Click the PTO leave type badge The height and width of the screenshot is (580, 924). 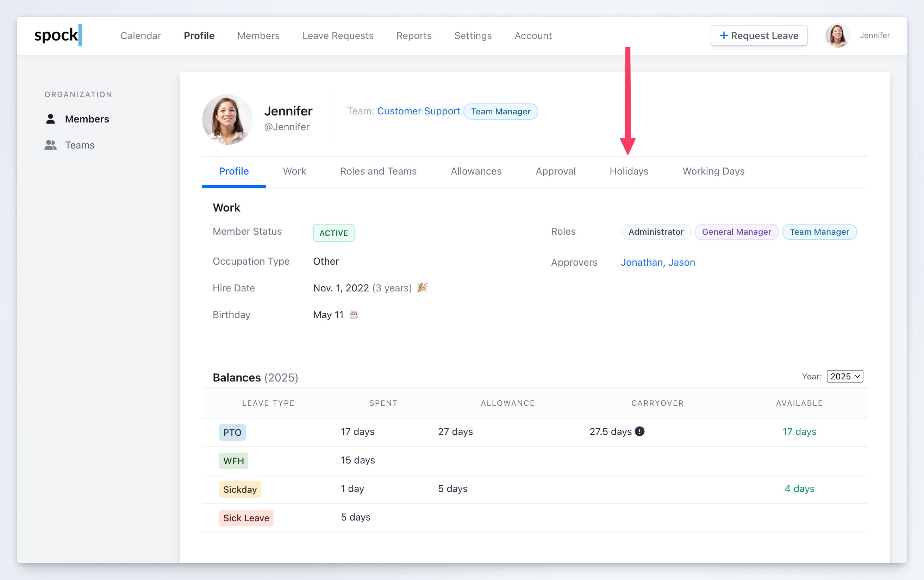click(x=232, y=432)
